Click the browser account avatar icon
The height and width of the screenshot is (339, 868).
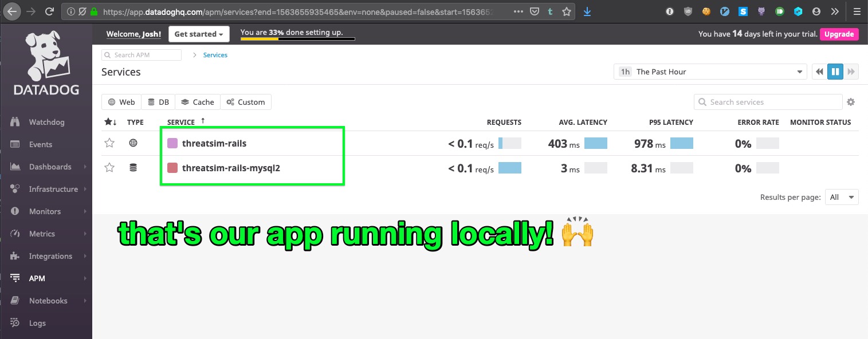[816, 11]
